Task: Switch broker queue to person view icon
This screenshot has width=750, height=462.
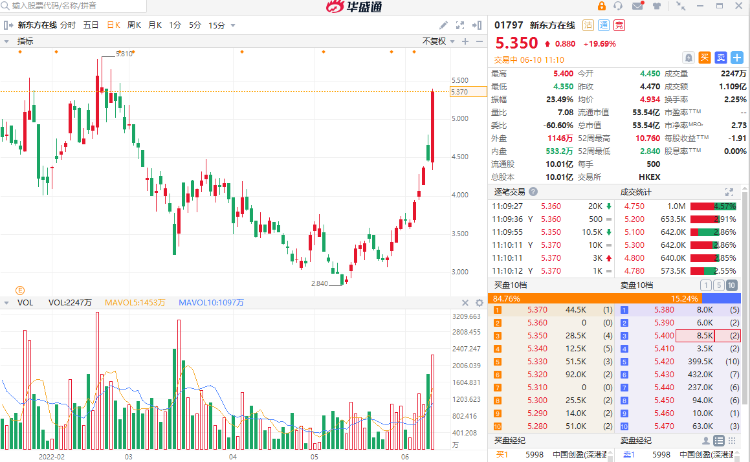Action: pyautogui.click(x=706, y=440)
